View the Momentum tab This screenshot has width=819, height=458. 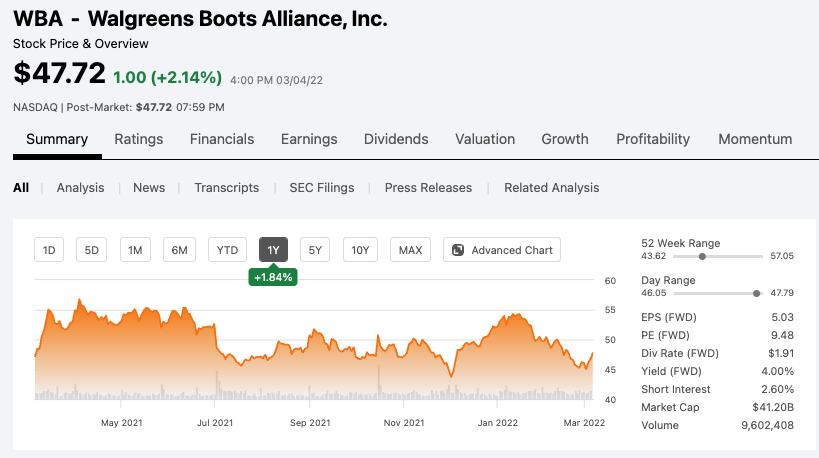pos(755,139)
